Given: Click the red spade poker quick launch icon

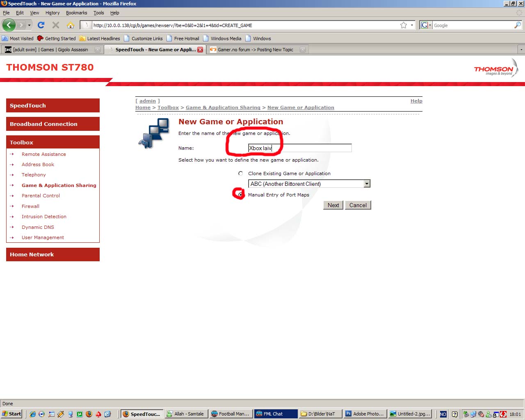Looking at the screenshot, I should pos(98,414).
